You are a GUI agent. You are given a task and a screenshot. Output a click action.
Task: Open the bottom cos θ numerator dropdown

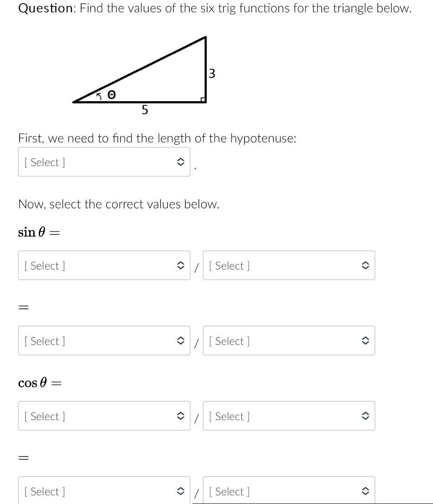click(104, 491)
